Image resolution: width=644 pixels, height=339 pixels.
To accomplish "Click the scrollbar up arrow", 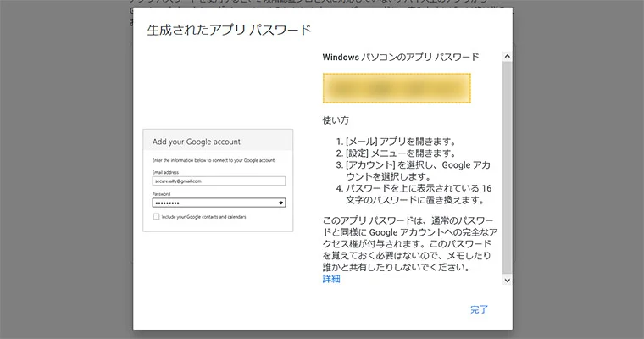I will click(508, 57).
